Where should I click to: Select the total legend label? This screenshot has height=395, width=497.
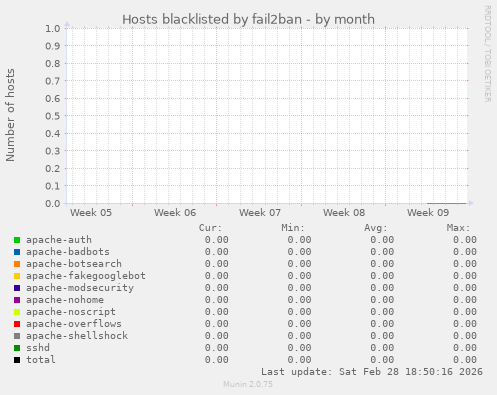tap(41, 360)
